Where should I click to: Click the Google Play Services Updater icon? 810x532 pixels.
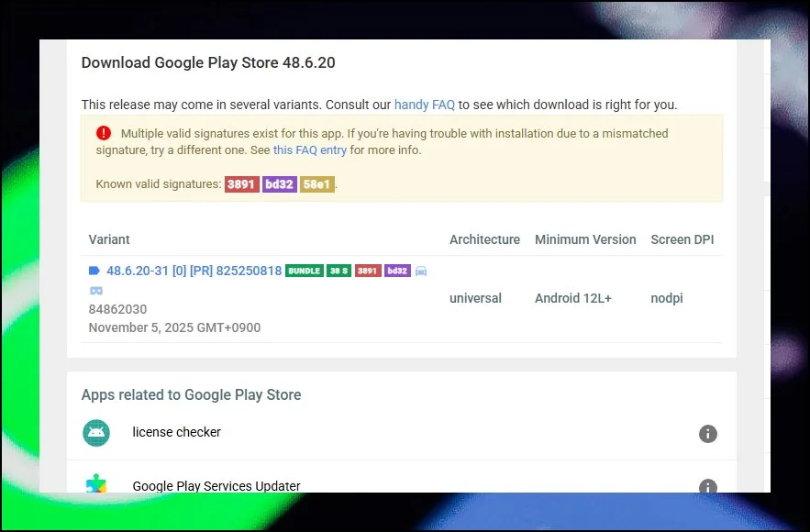click(96, 485)
